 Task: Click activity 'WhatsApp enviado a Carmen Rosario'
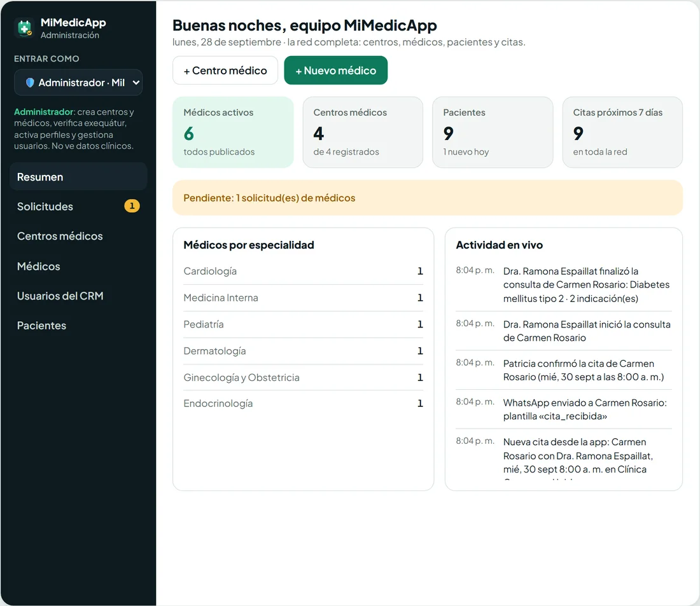pyautogui.click(x=564, y=410)
